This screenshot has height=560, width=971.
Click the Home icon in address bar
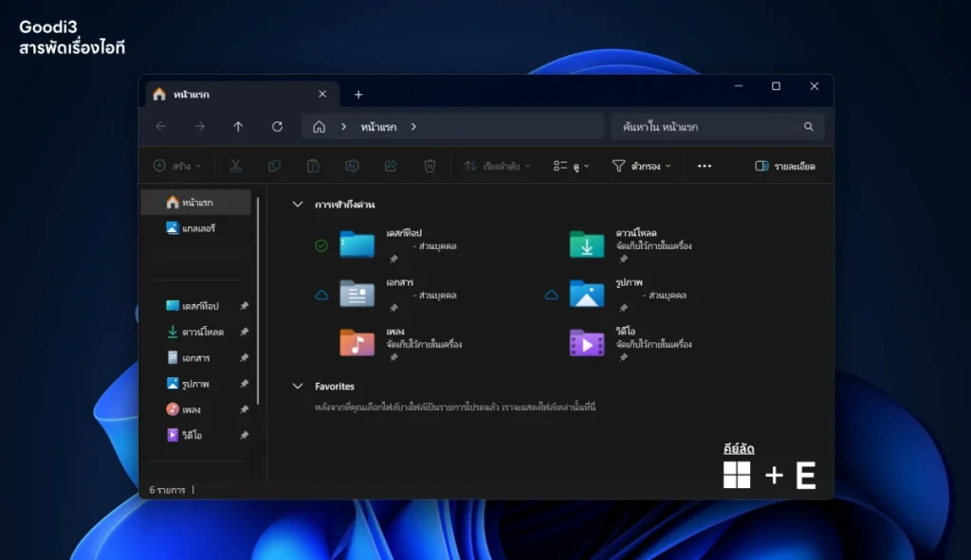click(x=319, y=126)
